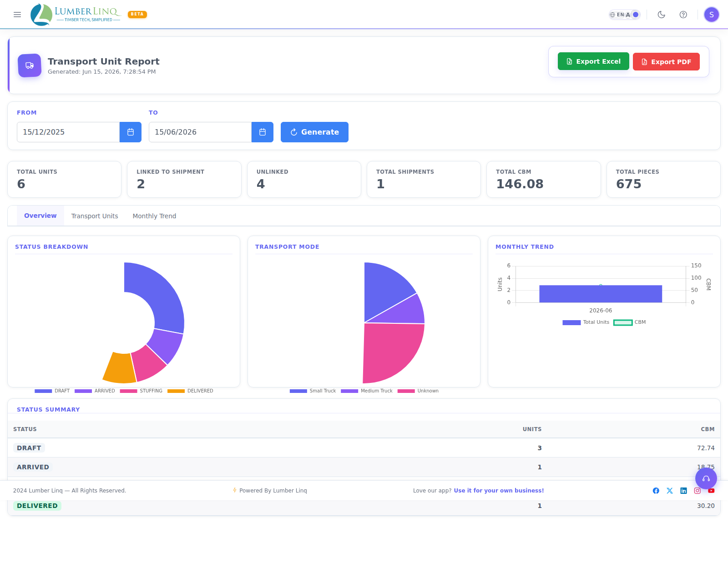Toggle dark mode moon icon

tap(662, 15)
